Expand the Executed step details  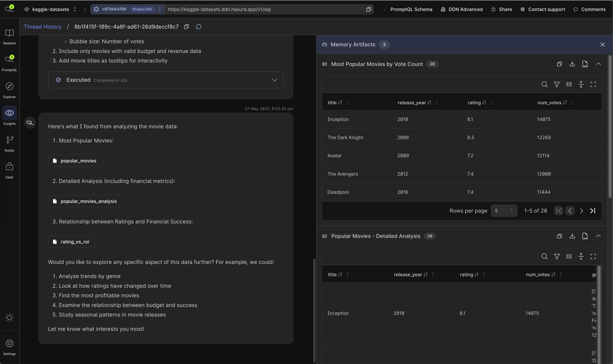pos(274,80)
